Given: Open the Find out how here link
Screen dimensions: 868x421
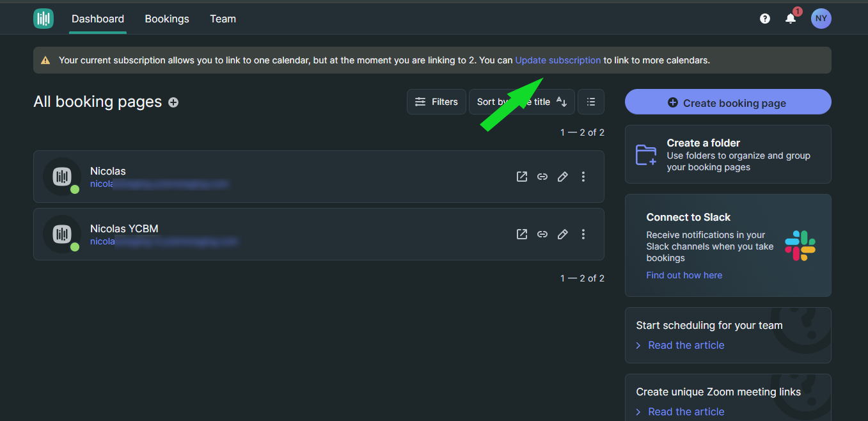Looking at the screenshot, I should point(684,275).
